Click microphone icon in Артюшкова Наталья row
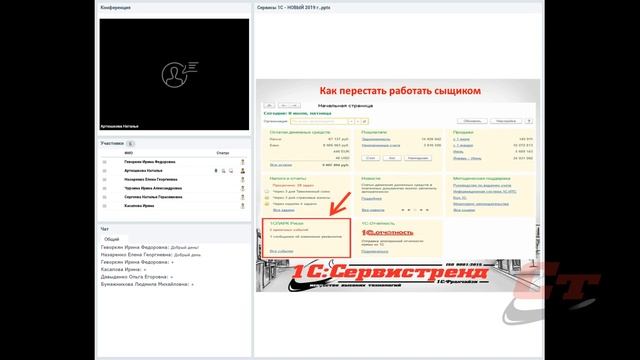The image size is (640, 360). pyautogui.click(x=216, y=171)
